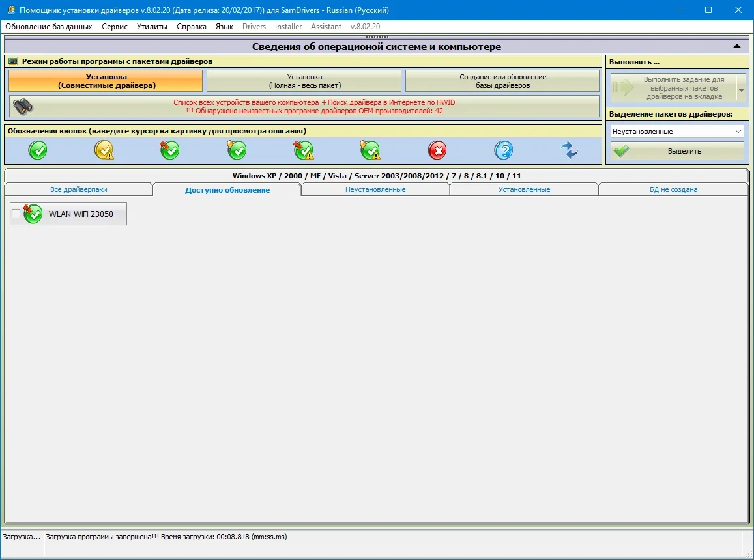Collapse the system information panel with the arrow
Viewport: 754px width, 560px height.
coord(736,46)
